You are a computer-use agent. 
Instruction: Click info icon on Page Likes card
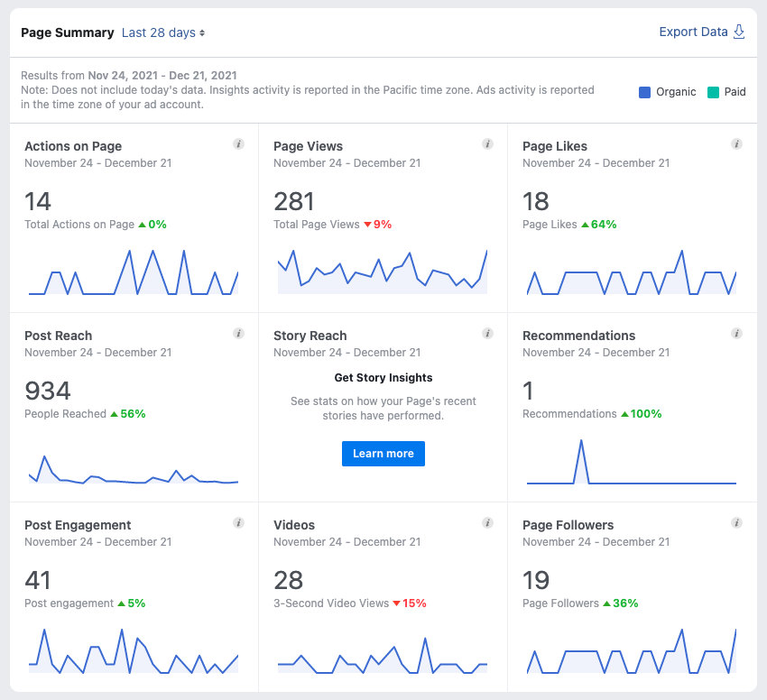click(736, 143)
